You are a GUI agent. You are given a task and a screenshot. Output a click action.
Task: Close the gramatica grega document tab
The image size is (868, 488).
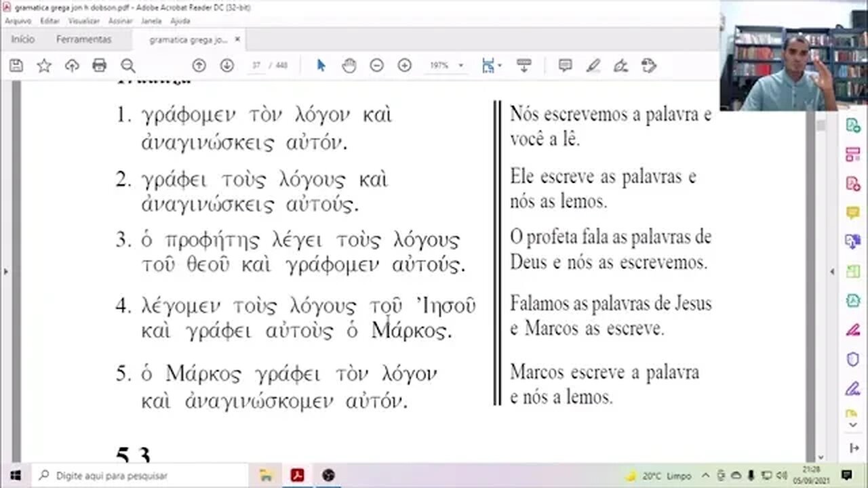[237, 39]
